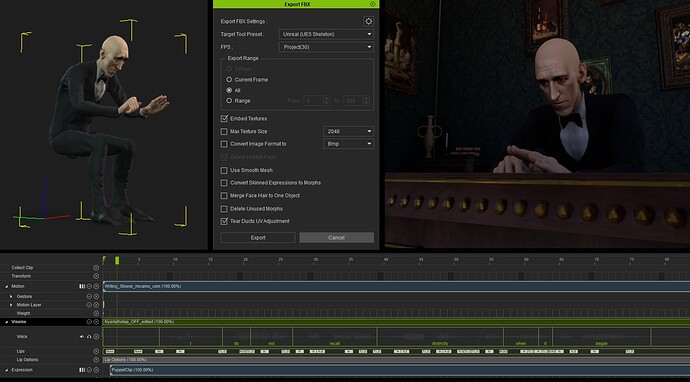Select the PuppetClip expression clip
Image resolution: width=690 pixels, height=382 pixels.
[x=400, y=370]
